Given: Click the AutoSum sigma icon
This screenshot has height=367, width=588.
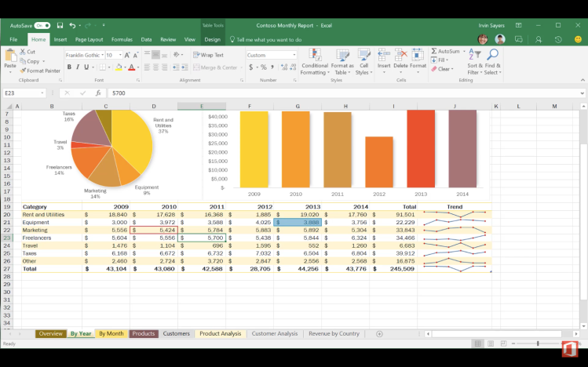Looking at the screenshot, I should click(433, 51).
